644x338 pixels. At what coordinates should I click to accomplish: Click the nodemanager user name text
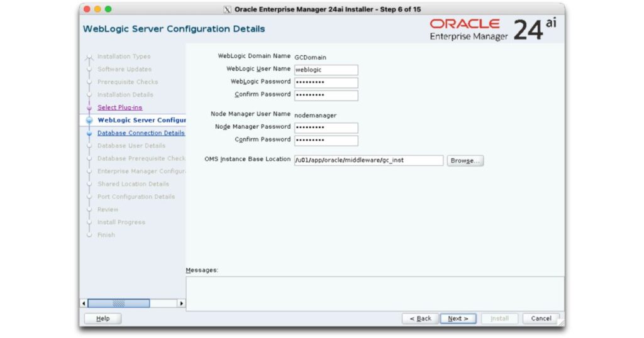[x=316, y=116]
